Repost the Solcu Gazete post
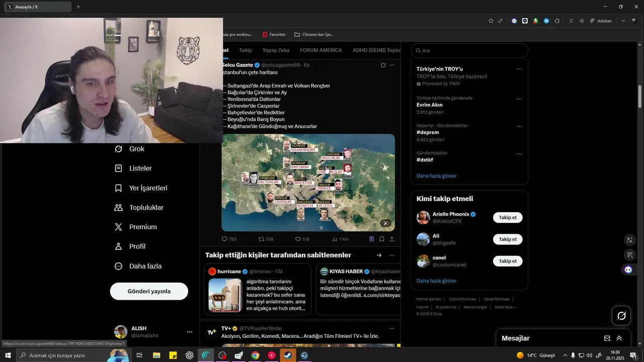Image resolution: width=644 pixels, height=362 pixels. click(266, 239)
